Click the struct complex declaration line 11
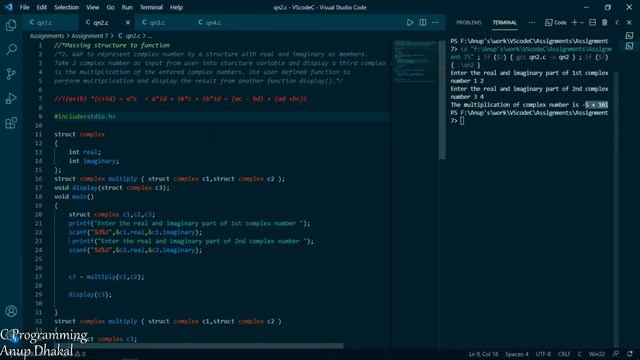The width and height of the screenshot is (640, 360). point(80,134)
